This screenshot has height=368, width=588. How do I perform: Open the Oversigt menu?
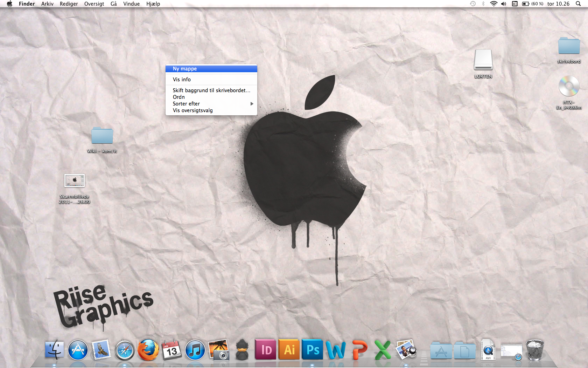(x=94, y=4)
